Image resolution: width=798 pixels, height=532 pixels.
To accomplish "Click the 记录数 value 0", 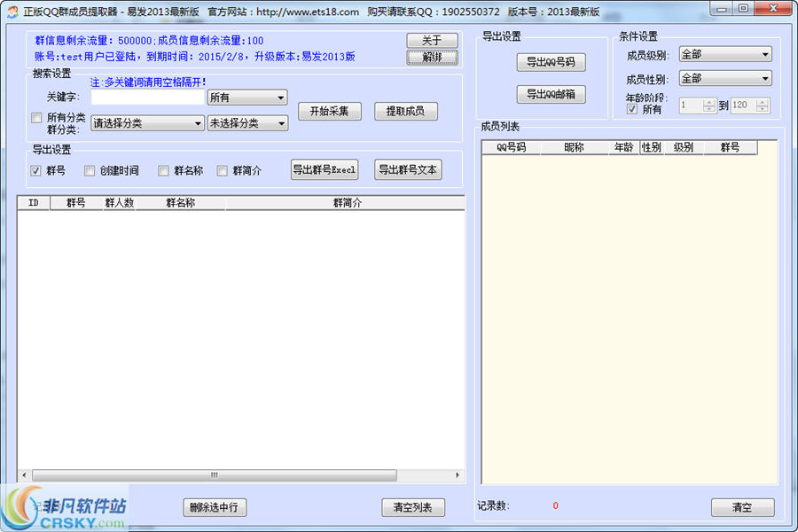I will (x=555, y=505).
